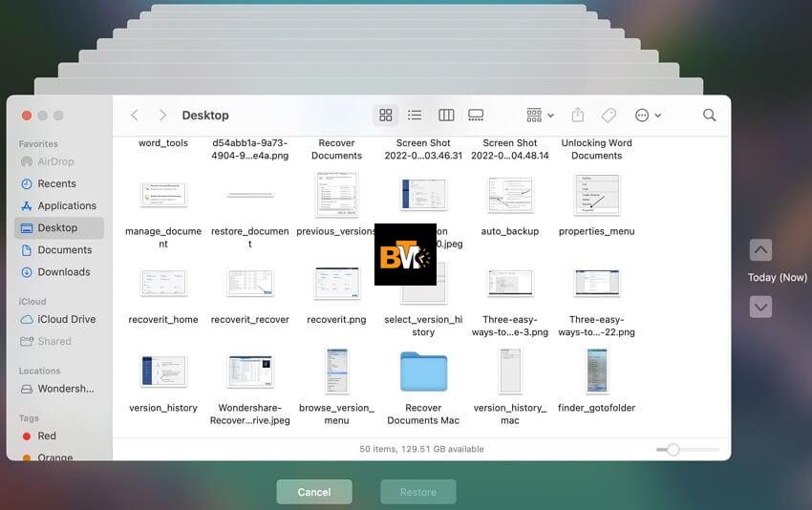This screenshot has width=812, height=510.
Task: Open Recover Documents Mac folder
Action: [423, 372]
